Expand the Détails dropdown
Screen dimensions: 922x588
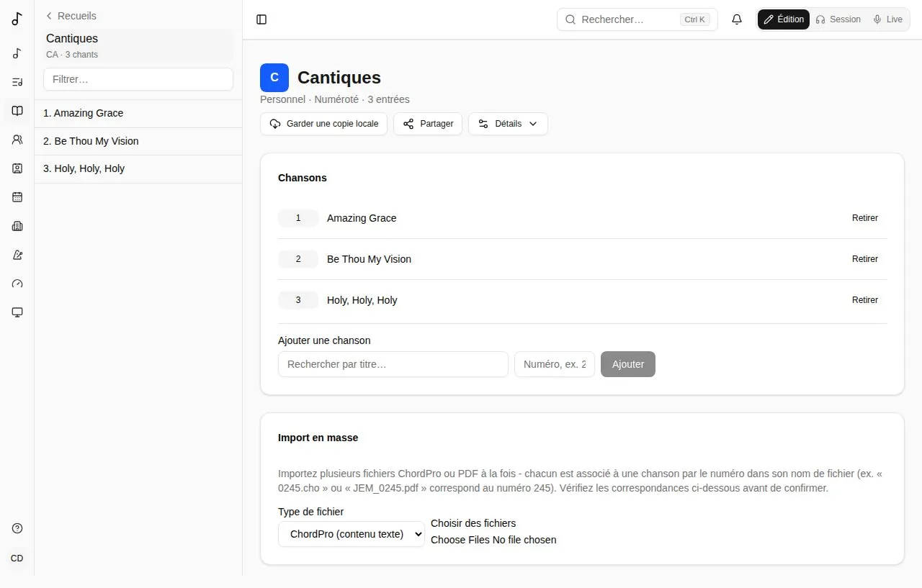(508, 124)
